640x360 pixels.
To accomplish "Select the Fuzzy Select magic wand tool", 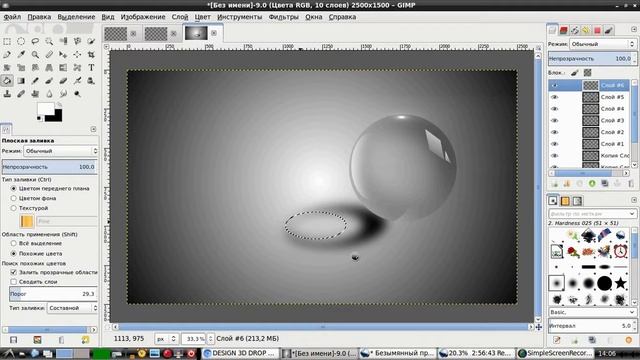I will 49,41.
